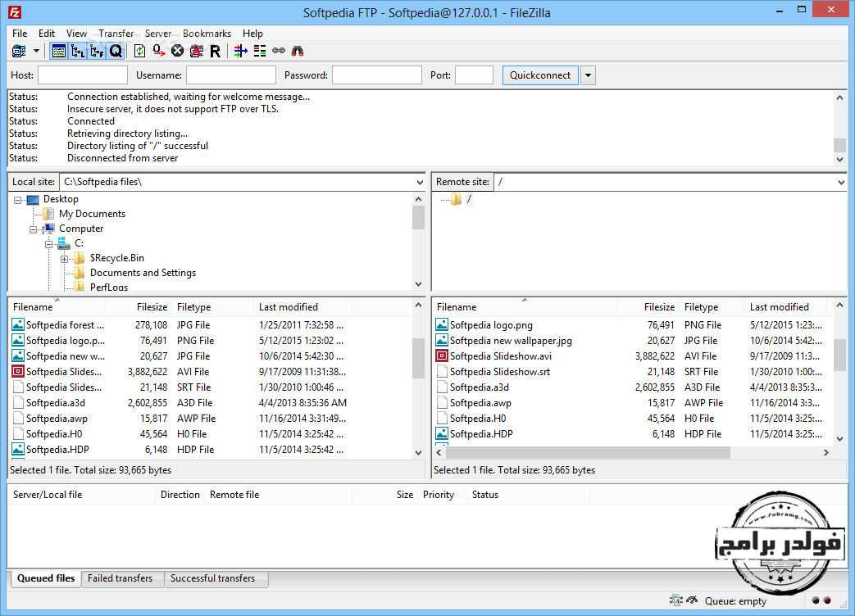Open the Transfer menu
855x616 pixels.
[x=116, y=34]
